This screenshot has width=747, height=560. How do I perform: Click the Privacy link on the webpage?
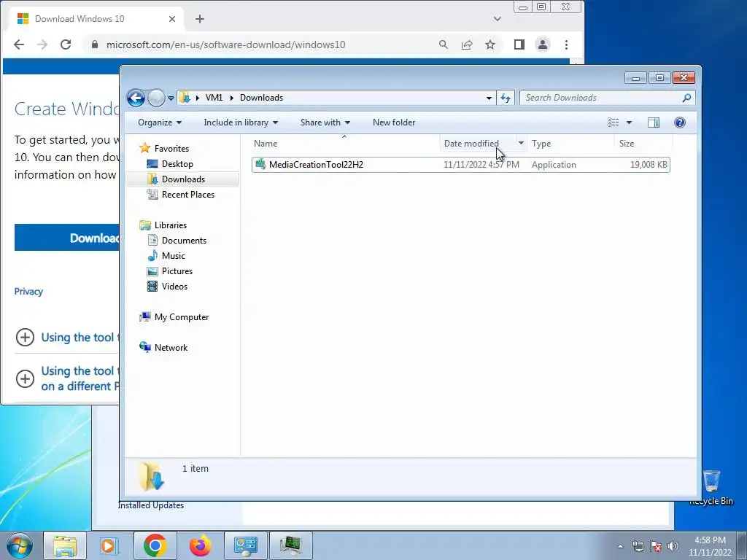(x=28, y=292)
